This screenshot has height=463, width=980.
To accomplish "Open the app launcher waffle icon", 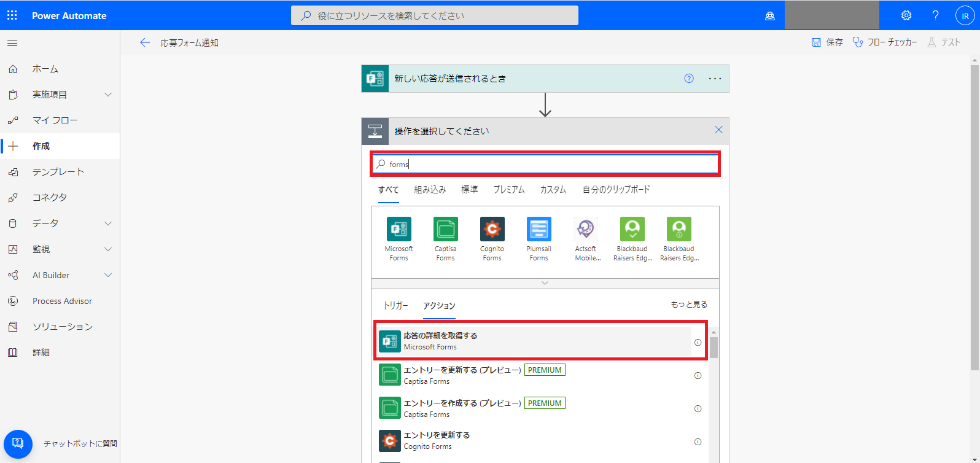I will tap(12, 15).
